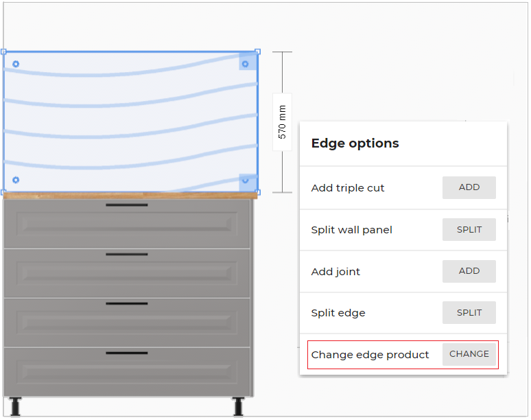
Task: Select the bottom-left circular corner handle of wall panel
Action: (16, 180)
